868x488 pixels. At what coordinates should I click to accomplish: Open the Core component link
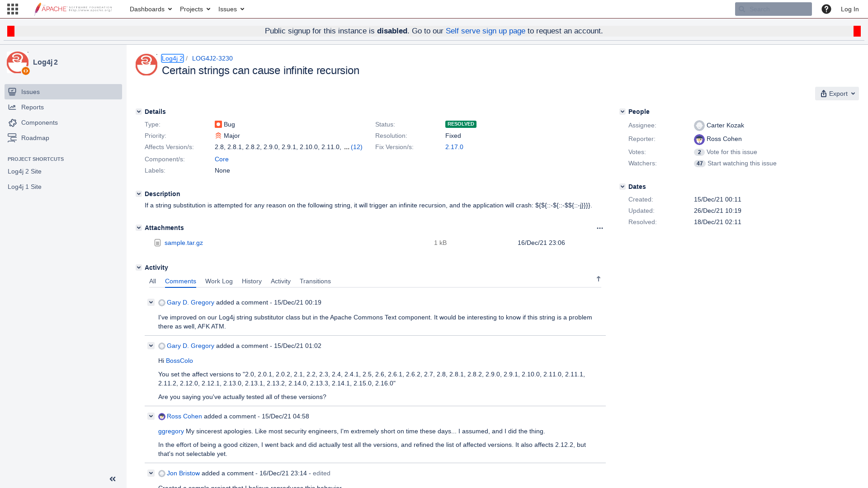[x=222, y=159]
